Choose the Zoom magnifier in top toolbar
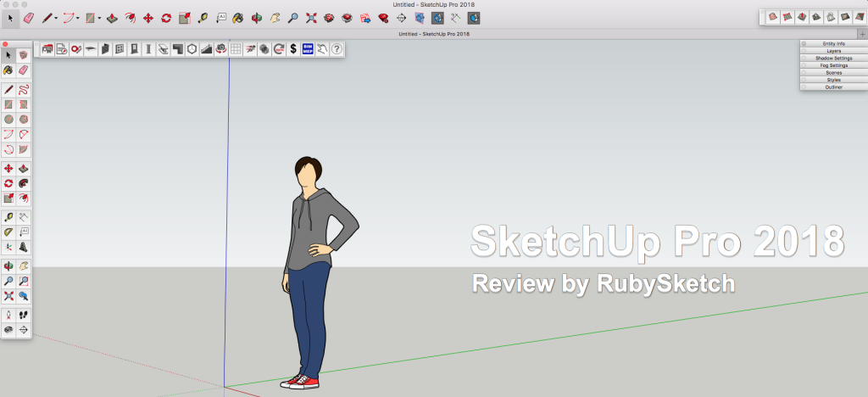The width and height of the screenshot is (868, 397). 292,18
